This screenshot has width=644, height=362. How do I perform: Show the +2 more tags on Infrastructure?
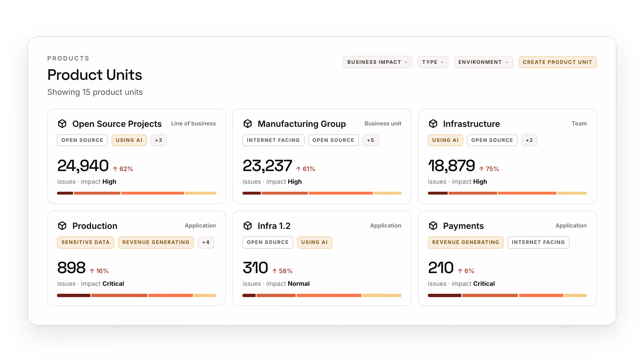pos(529,140)
